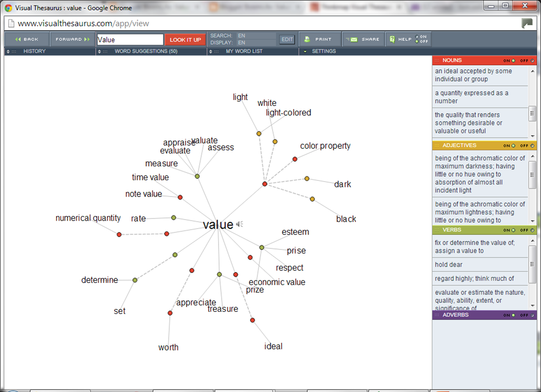541x392 pixels.
Task: Click the orange node beside dark
Action: coord(307,179)
